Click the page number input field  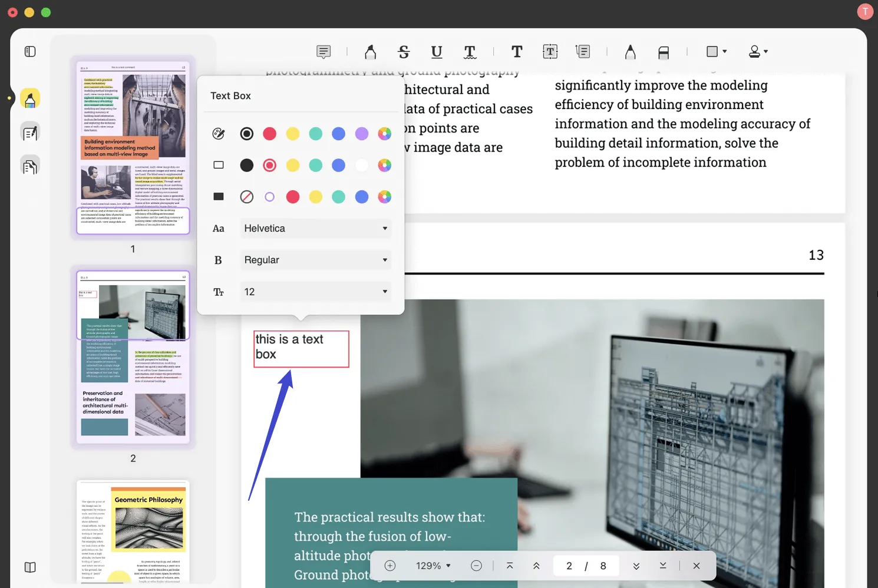(569, 566)
